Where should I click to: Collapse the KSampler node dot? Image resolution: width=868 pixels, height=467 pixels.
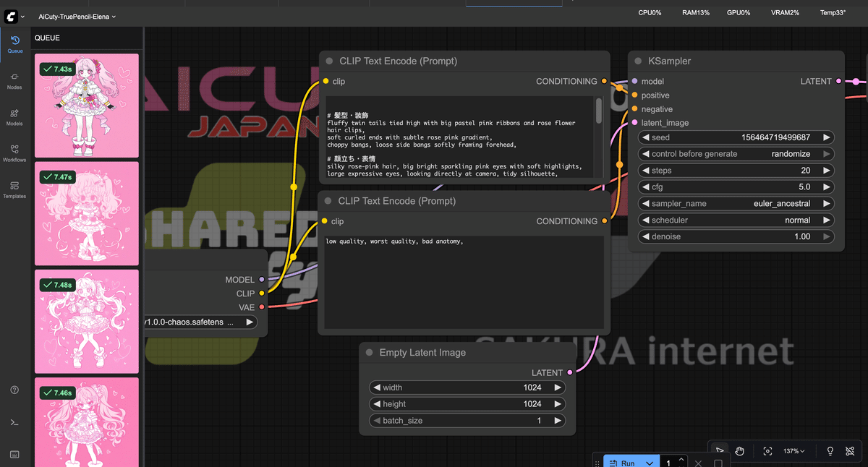click(x=638, y=61)
